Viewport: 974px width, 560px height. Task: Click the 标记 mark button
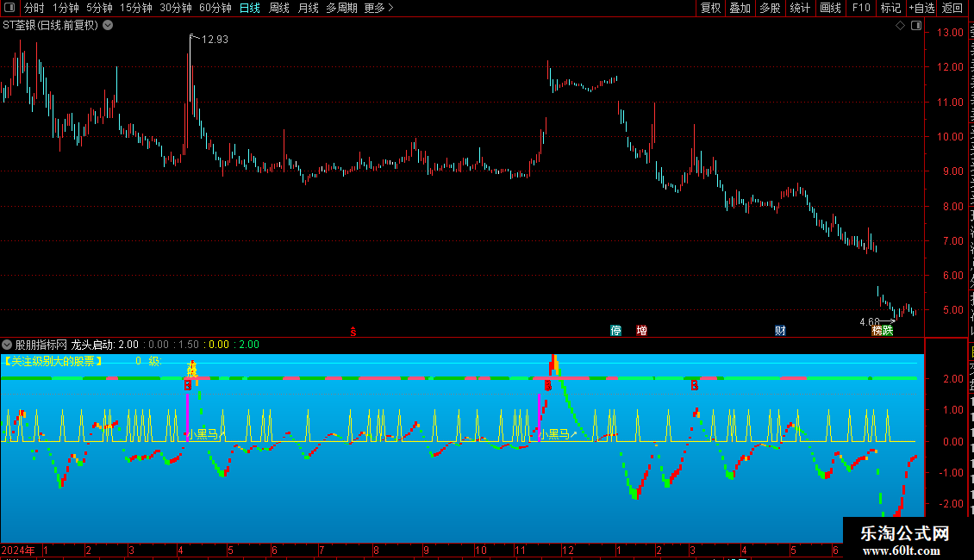[890, 8]
